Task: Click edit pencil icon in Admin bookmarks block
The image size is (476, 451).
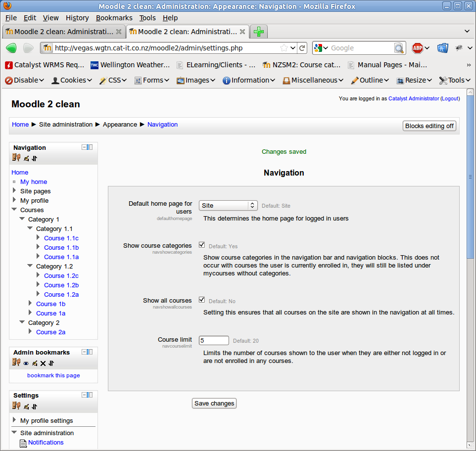Action: 35,363
